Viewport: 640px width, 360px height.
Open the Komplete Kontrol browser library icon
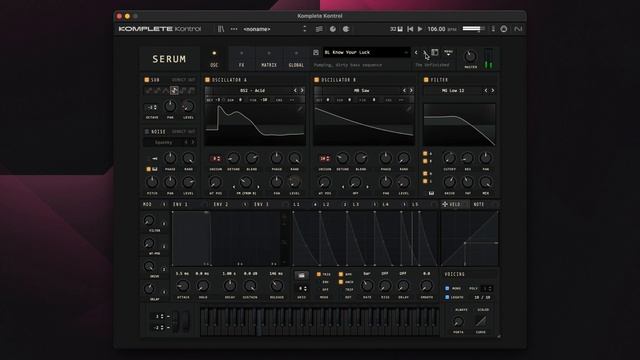tap(221, 29)
